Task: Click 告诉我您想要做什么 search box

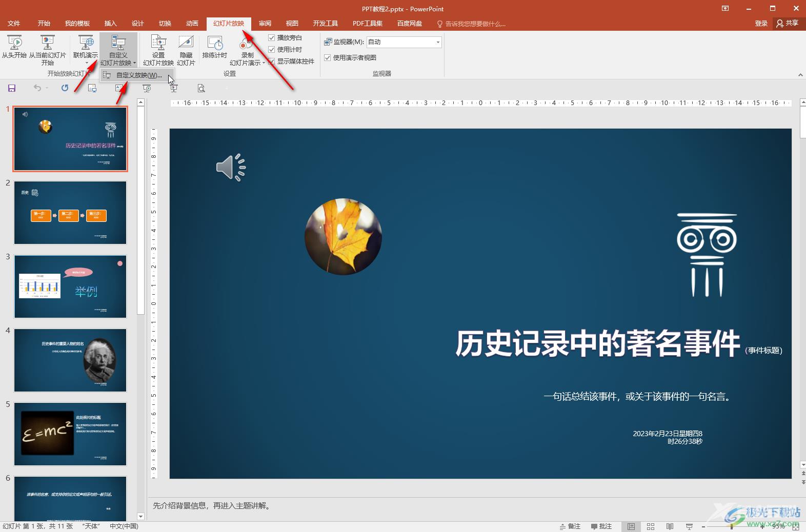Action: pos(471,24)
